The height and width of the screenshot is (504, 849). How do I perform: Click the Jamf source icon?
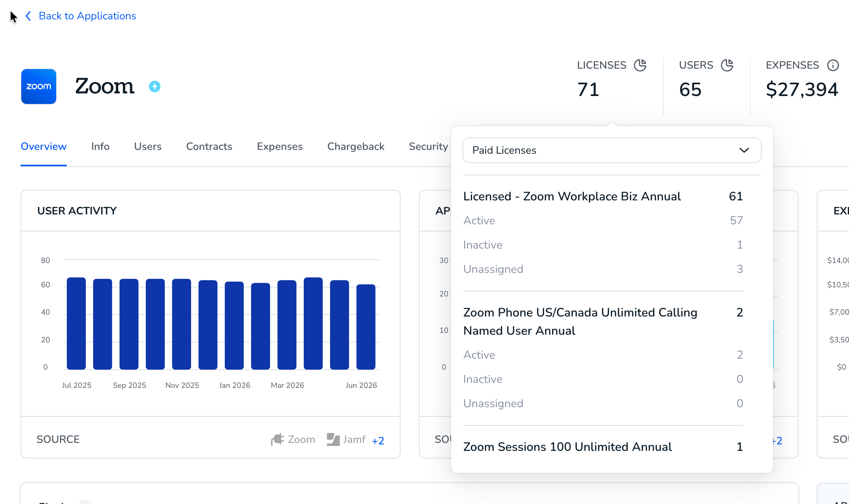click(333, 439)
